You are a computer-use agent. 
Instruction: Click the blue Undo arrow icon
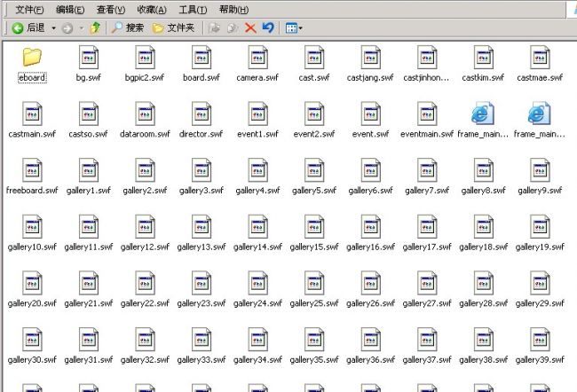(267, 27)
